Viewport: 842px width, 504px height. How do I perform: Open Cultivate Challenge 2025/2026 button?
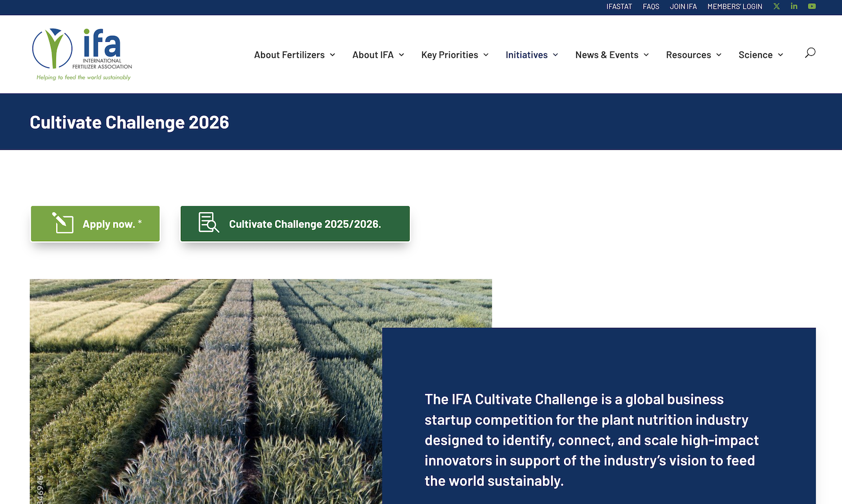(x=304, y=224)
